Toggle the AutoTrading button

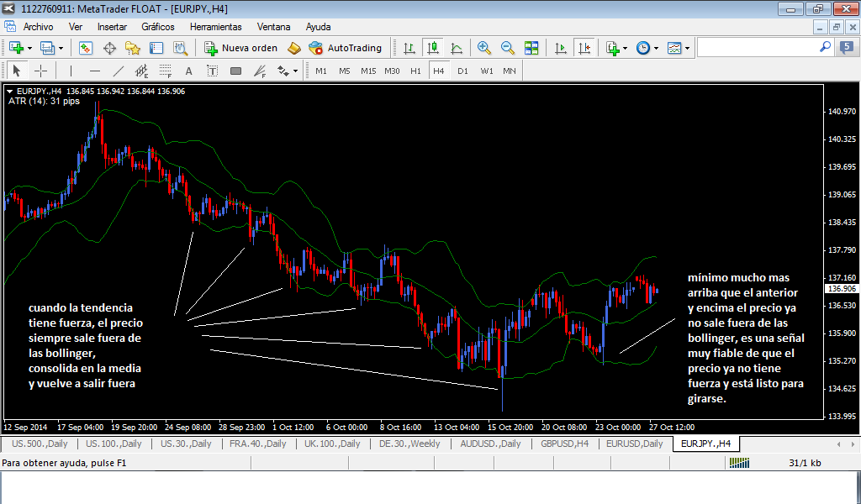pyautogui.click(x=345, y=48)
